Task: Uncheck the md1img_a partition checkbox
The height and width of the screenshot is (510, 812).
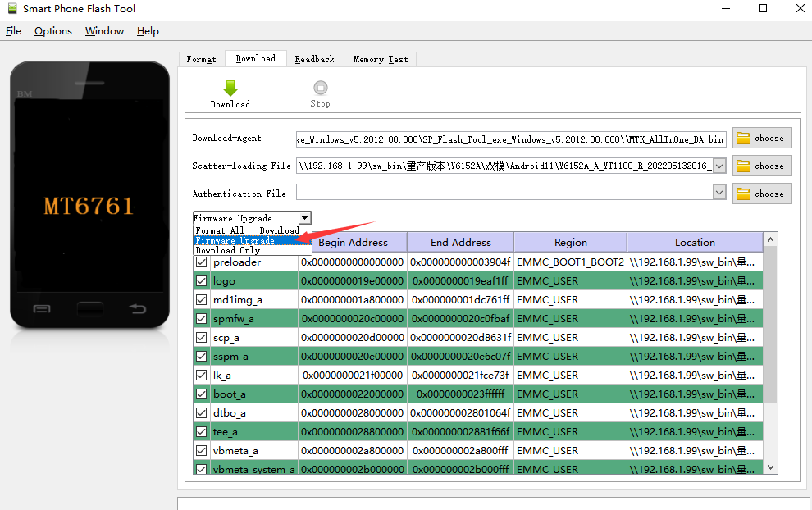Action: pos(202,300)
